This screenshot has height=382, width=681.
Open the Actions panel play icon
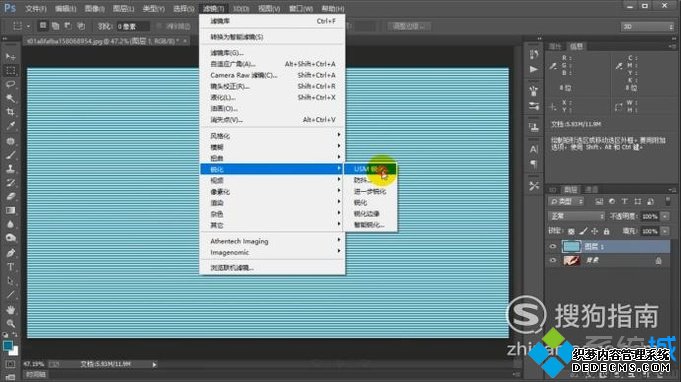(534, 69)
